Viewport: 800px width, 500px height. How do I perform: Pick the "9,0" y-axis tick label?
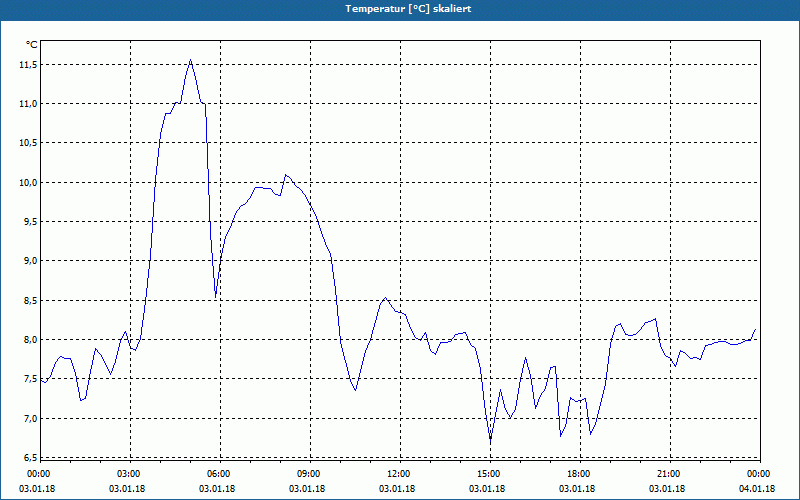coord(31,261)
